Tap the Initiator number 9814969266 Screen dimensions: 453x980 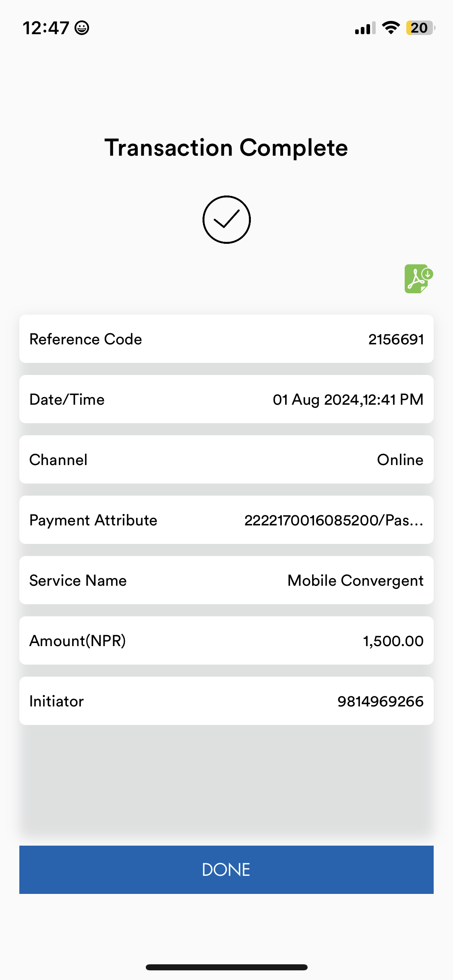pyautogui.click(x=381, y=701)
